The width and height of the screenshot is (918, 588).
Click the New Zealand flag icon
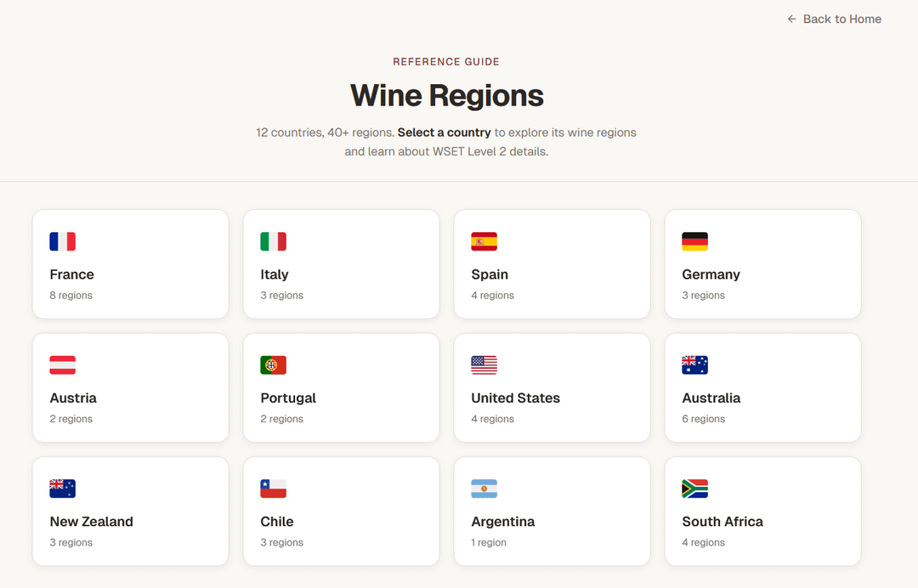point(62,489)
